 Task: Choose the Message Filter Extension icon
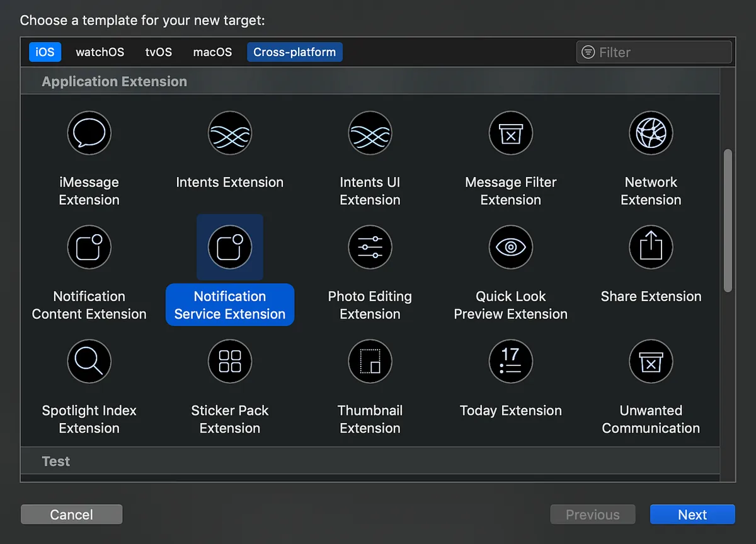[510, 133]
